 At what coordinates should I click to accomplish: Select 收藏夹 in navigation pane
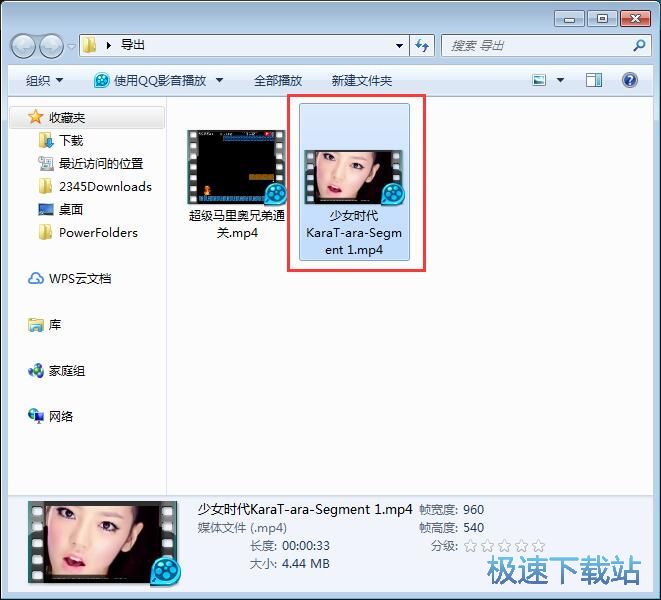tap(87, 117)
